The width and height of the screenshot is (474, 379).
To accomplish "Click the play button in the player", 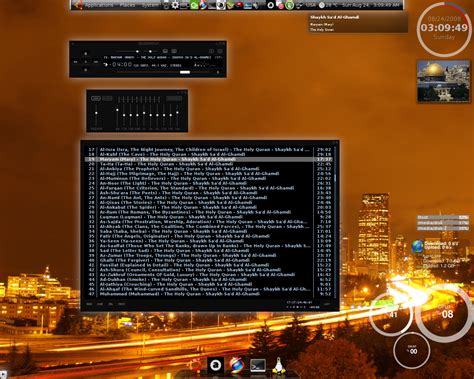I will (x=86, y=62).
